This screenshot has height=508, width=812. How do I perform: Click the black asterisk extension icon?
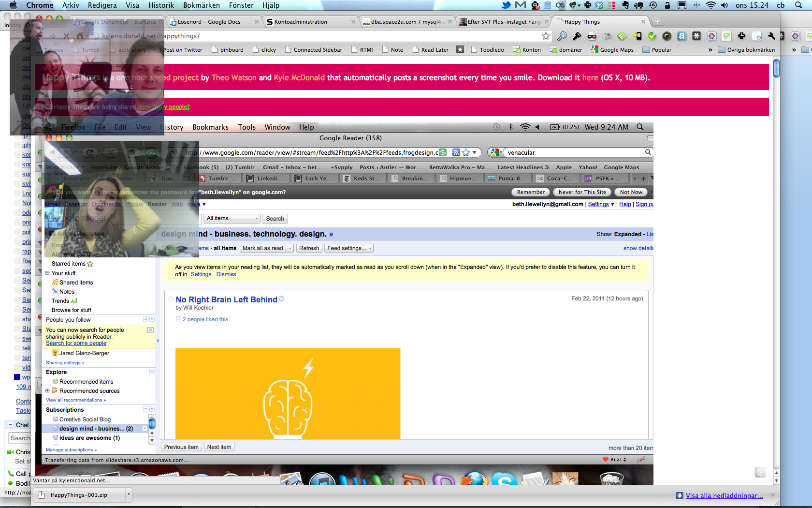[x=696, y=36]
